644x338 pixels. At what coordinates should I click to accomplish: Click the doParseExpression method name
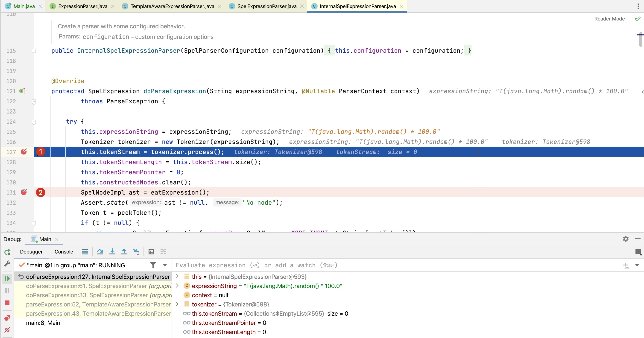coord(175,91)
